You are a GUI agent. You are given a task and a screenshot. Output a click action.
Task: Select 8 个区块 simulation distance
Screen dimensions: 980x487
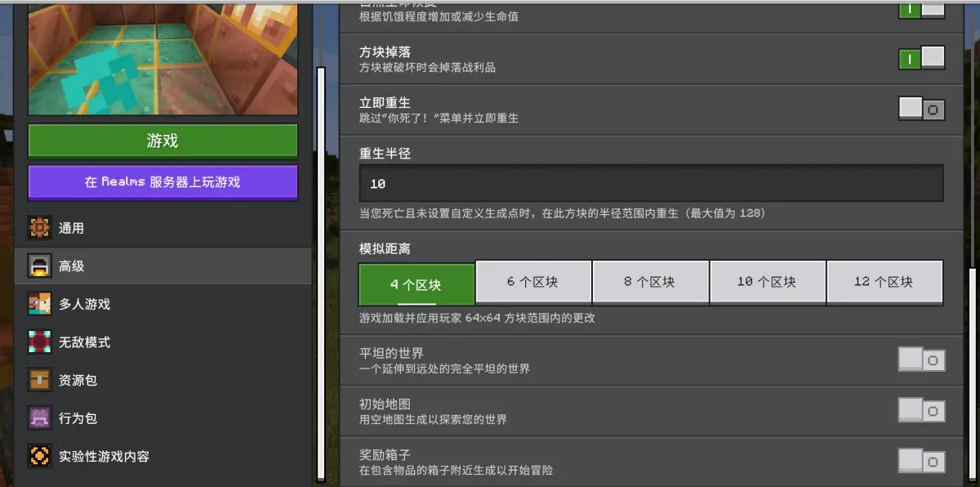coord(650,283)
